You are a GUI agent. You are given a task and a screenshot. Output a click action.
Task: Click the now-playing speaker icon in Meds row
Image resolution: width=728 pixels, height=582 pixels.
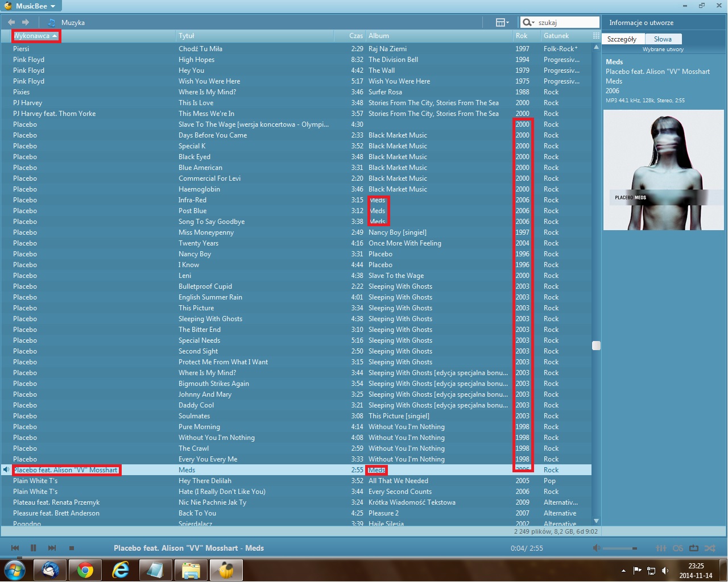click(6, 470)
